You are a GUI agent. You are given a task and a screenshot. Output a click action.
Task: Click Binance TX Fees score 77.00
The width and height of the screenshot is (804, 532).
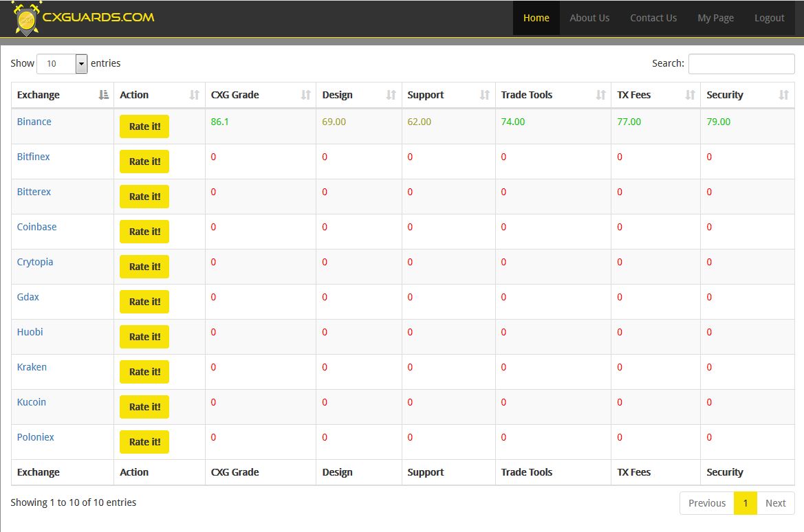[629, 122]
